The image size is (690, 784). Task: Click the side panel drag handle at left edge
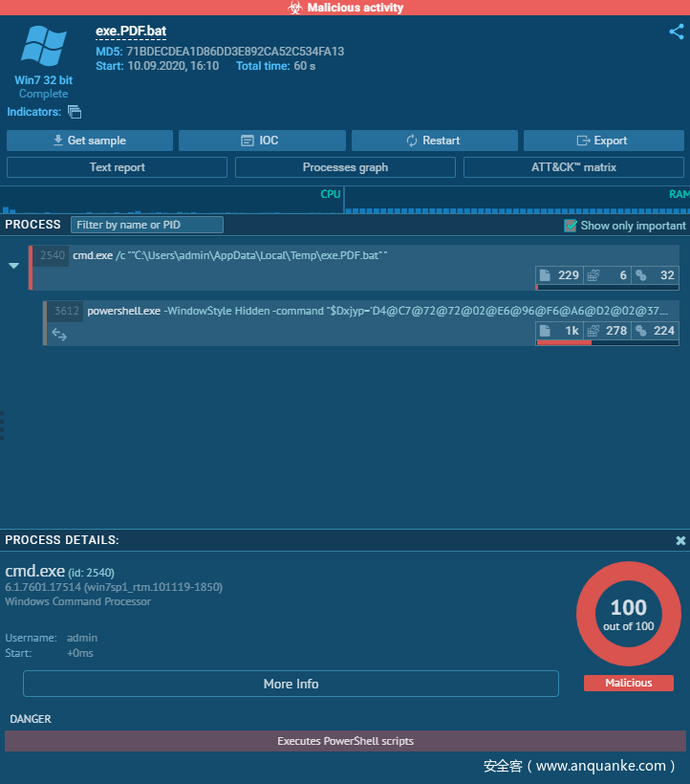tap(2, 425)
